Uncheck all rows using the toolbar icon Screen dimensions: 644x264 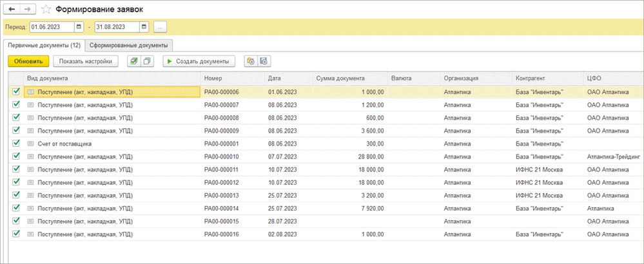[147, 61]
